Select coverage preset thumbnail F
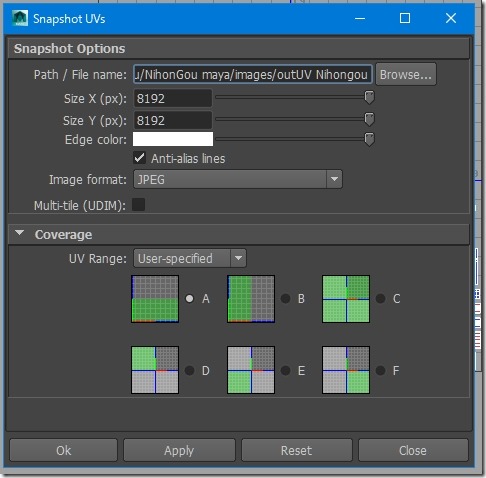 click(x=346, y=370)
